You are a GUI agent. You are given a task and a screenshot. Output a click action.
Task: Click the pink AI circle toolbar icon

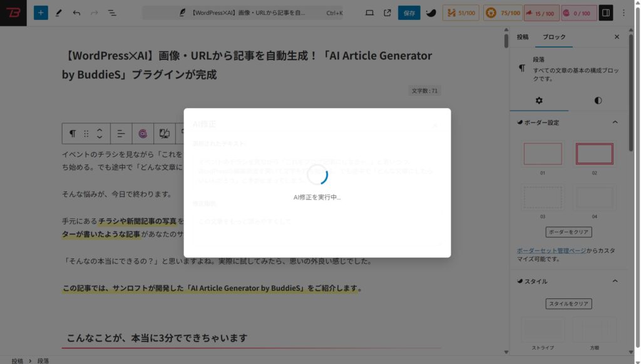[143, 134]
